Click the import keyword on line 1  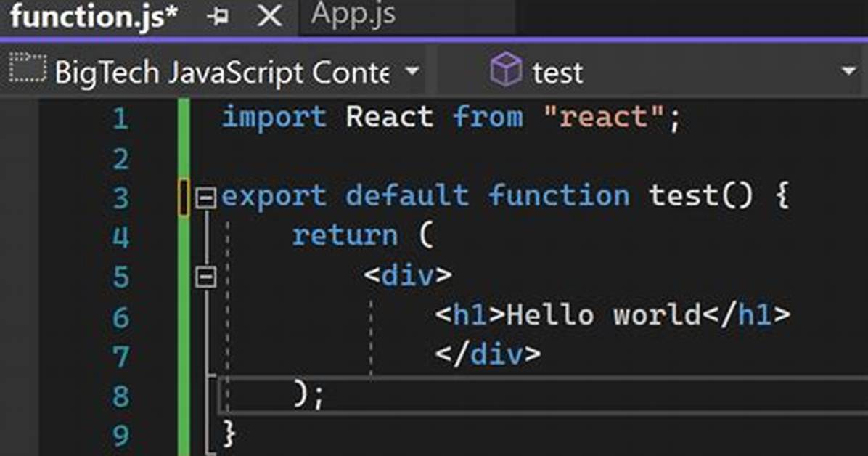(x=274, y=118)
